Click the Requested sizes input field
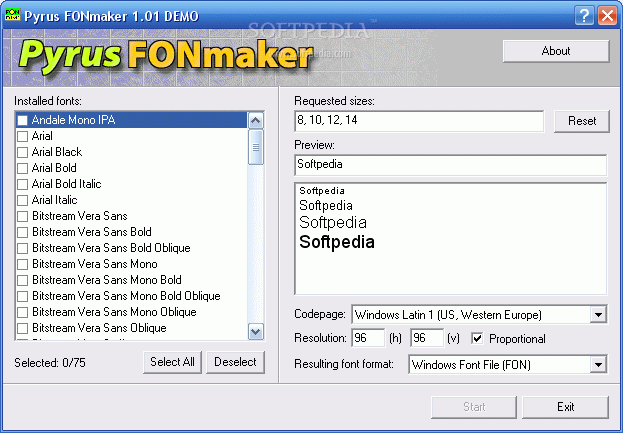The image size is (623, 433). (419, 121)
